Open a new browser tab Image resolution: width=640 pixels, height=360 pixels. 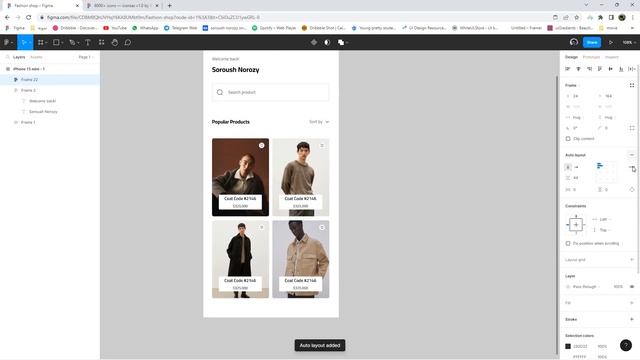(x=169, y=6)
